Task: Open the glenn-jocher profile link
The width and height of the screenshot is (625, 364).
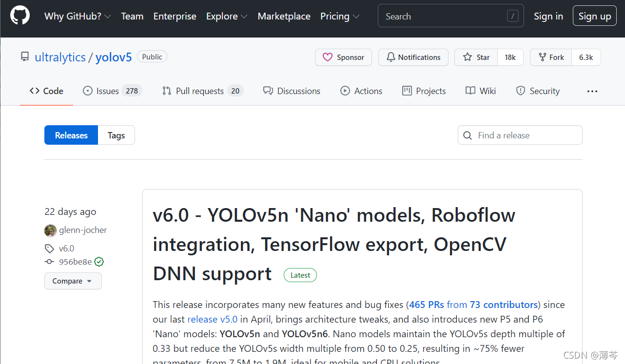Action: pyautogui.click(x=83, y=230)
